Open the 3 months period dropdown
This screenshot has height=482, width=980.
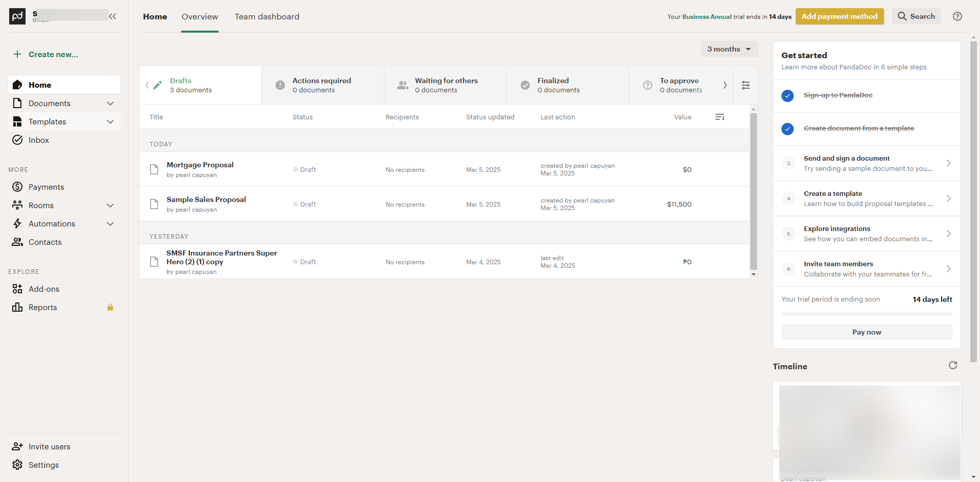729,49
